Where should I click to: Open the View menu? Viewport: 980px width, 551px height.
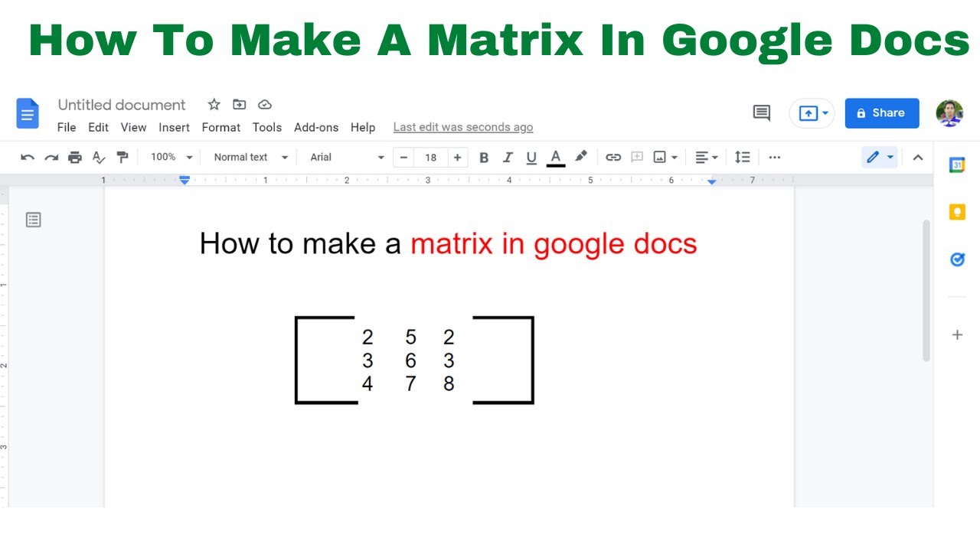[x=133, y=128]
